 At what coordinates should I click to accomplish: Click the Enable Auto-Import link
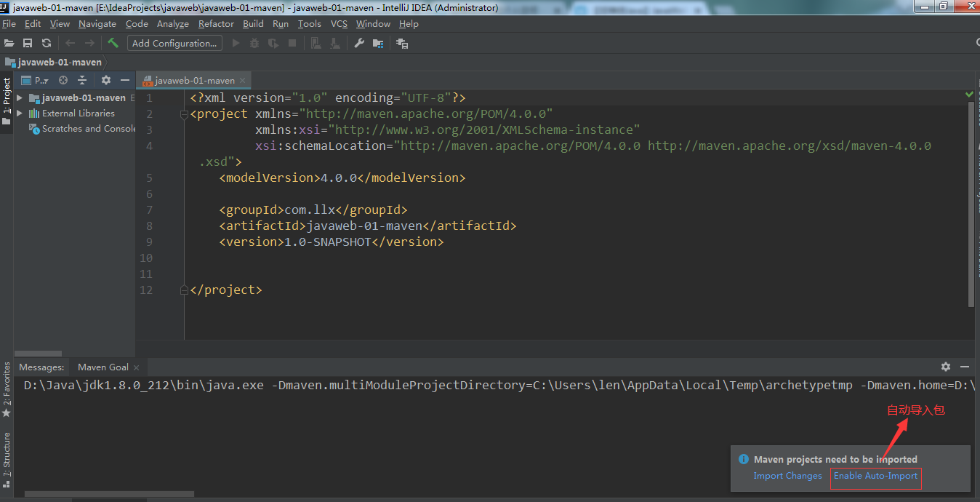click(875, 476)
